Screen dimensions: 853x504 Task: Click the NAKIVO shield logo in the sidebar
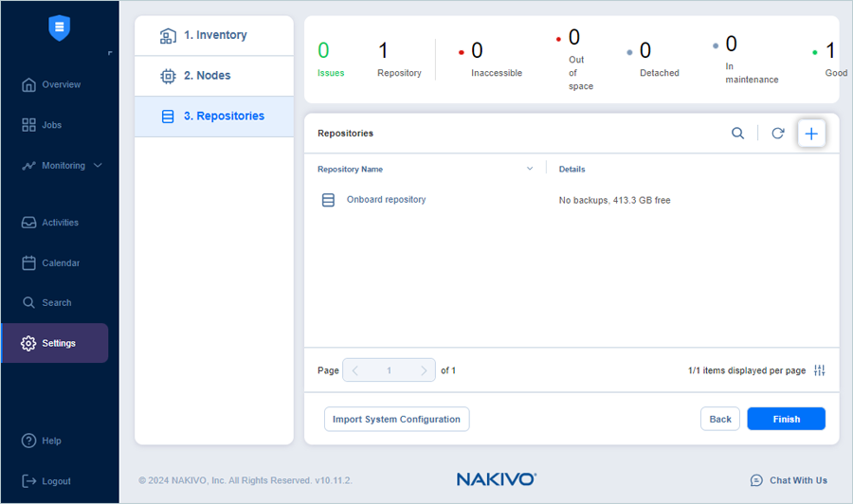60,27
